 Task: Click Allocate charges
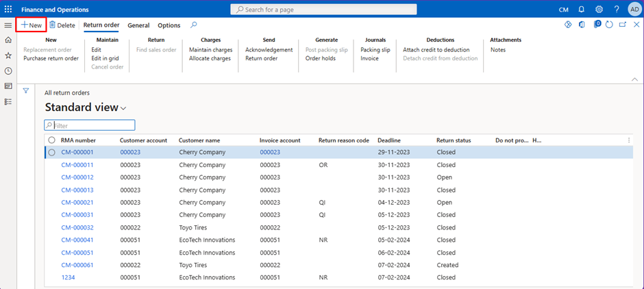point(210,58)
